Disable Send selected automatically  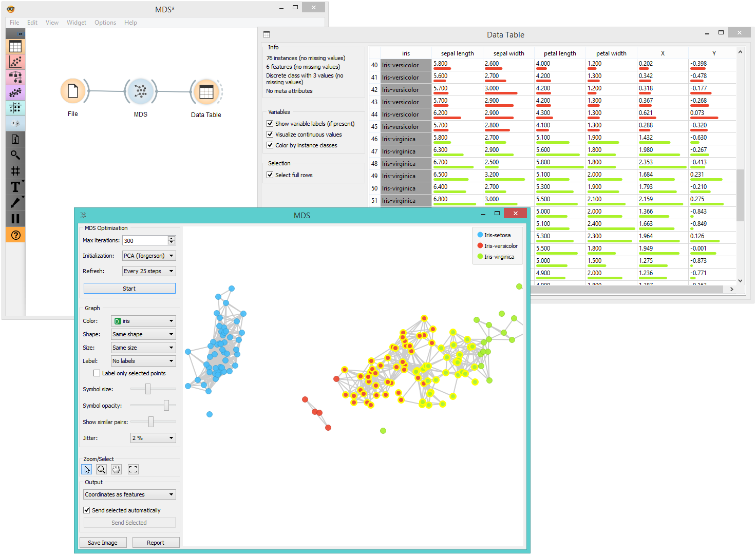[x=87, y=510]
